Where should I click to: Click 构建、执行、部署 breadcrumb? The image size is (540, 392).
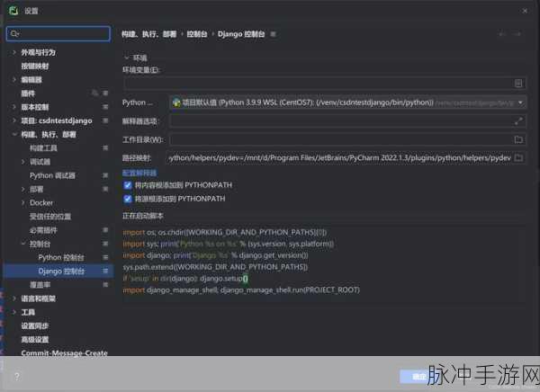(x=149, y=34)
